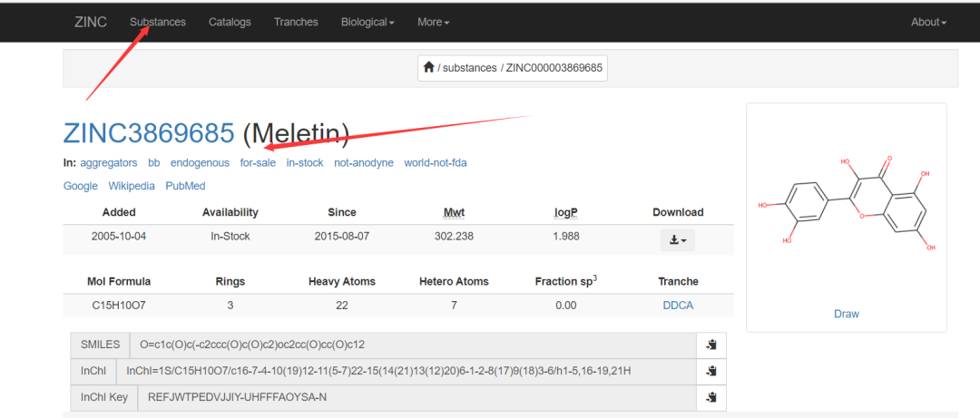
Task: Click the Fraction sp3 value 0.00
Action: (x=566, y=306)
